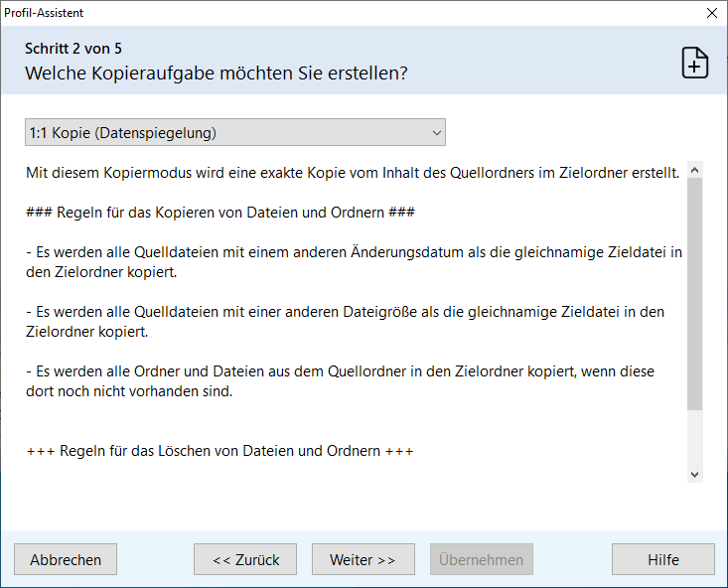The height and width of the screenshot is (588, 728).
Task: Click the scroll down arrow of the description
Action: (694, 475)
